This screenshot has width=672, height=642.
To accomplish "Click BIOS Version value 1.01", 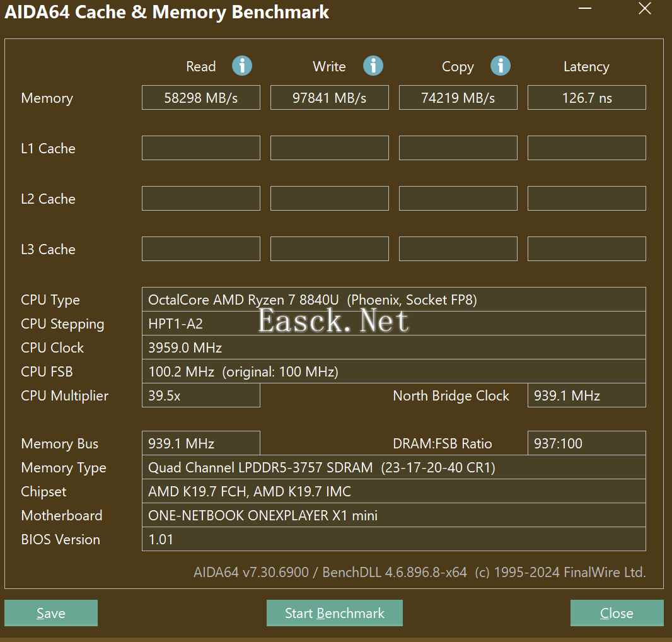I will [394, 539].
